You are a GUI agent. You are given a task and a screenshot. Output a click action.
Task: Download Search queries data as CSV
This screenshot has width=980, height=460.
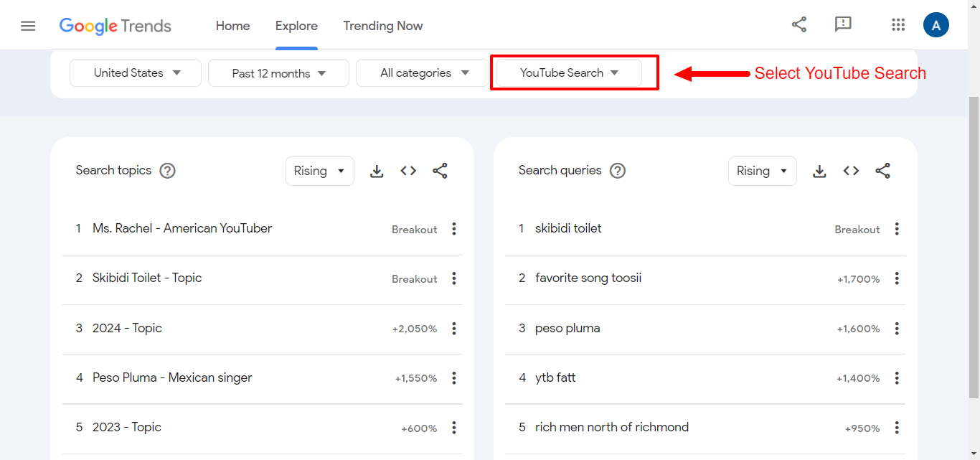click(819, 171)
